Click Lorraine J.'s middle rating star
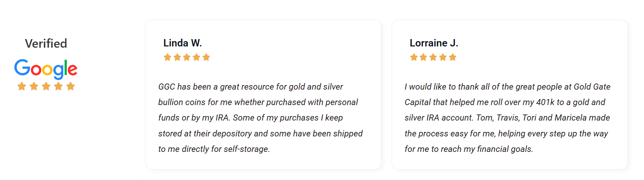The image size is (644, 180). pyautogui.click(x=433, y=57)
